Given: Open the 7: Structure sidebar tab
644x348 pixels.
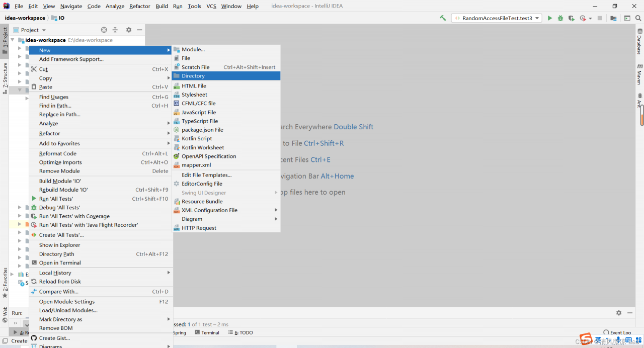Looking at the screenshot, I should click(5, 78).
